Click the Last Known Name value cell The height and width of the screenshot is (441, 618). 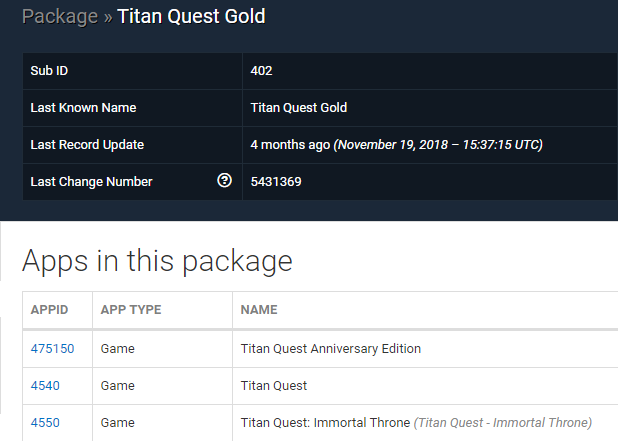430,108
